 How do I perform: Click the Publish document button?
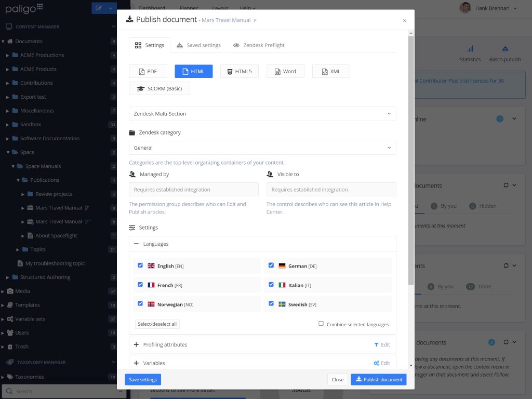point(378,380)
